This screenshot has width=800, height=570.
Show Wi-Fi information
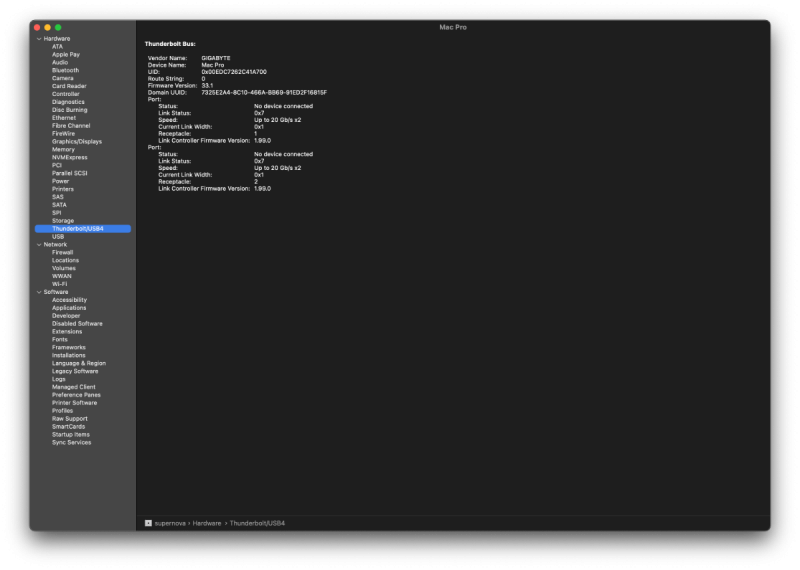pos(59,284)
